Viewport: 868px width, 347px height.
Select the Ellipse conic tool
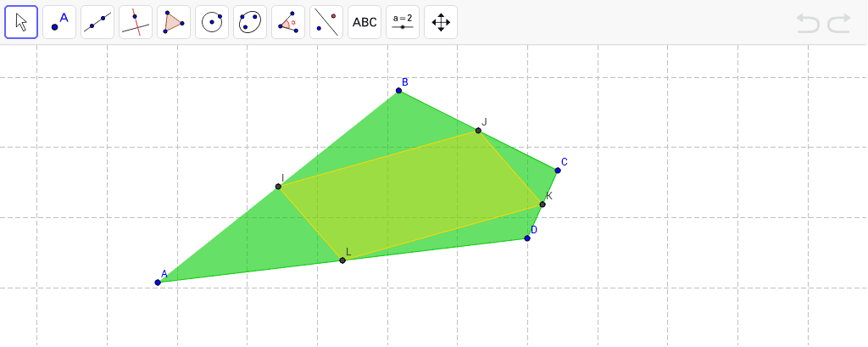tap(250, 22)
